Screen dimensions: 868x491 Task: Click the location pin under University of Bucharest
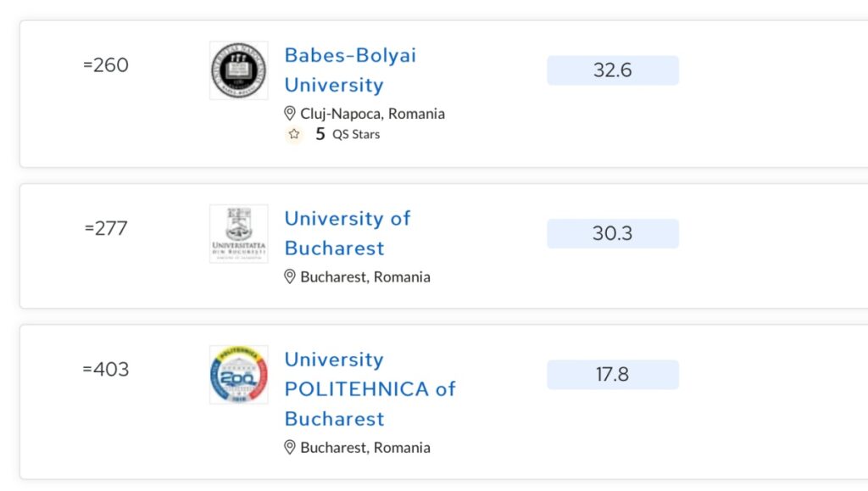(x=290, y=276)
